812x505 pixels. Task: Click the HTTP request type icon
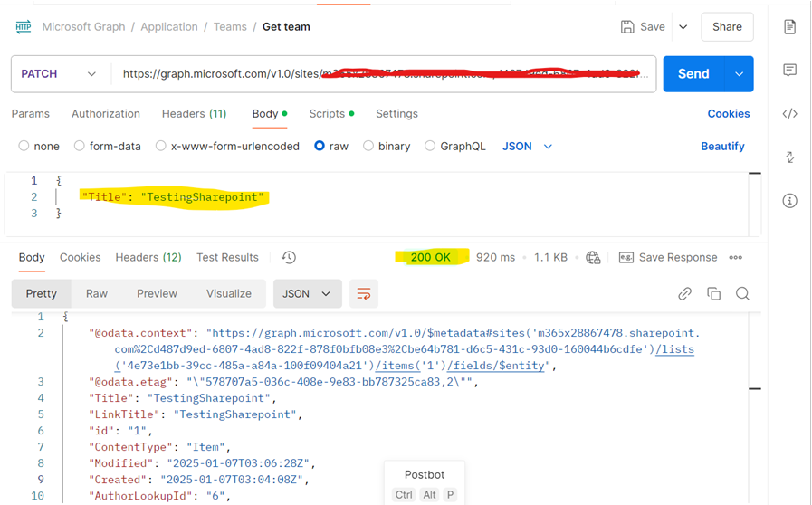pos(23,26)
